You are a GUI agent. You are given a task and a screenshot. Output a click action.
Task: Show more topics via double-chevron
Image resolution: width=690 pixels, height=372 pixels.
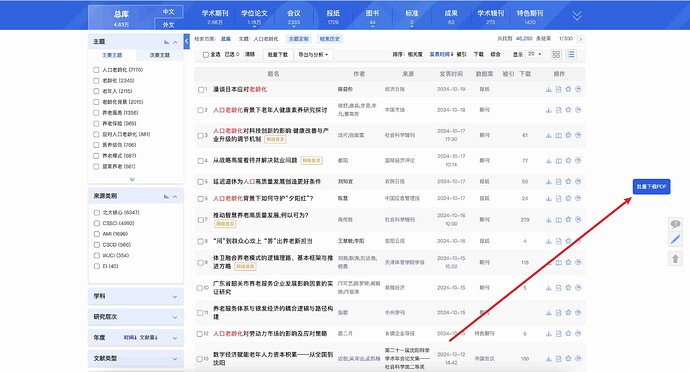click(x=132, y=179)
